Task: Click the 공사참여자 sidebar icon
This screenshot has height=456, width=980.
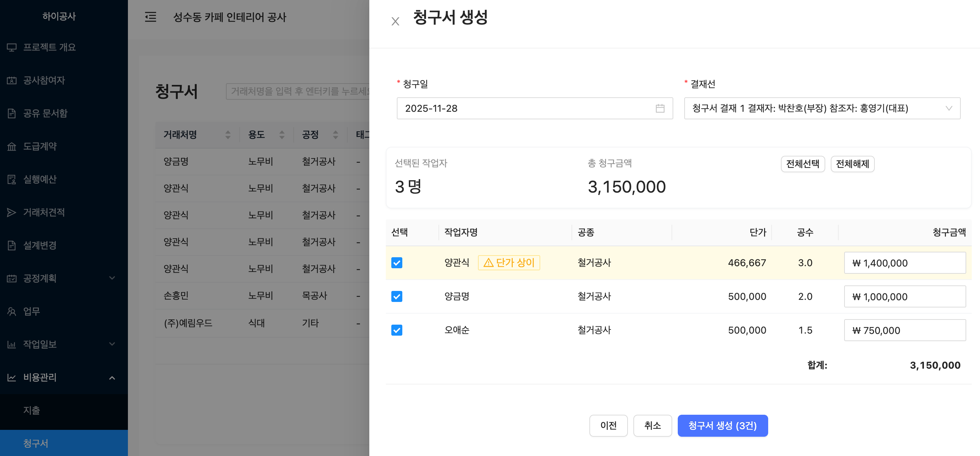Action: [12, 80]
